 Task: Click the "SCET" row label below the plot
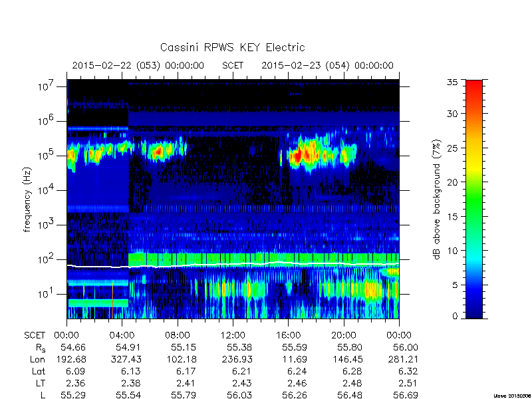point(35,336)
